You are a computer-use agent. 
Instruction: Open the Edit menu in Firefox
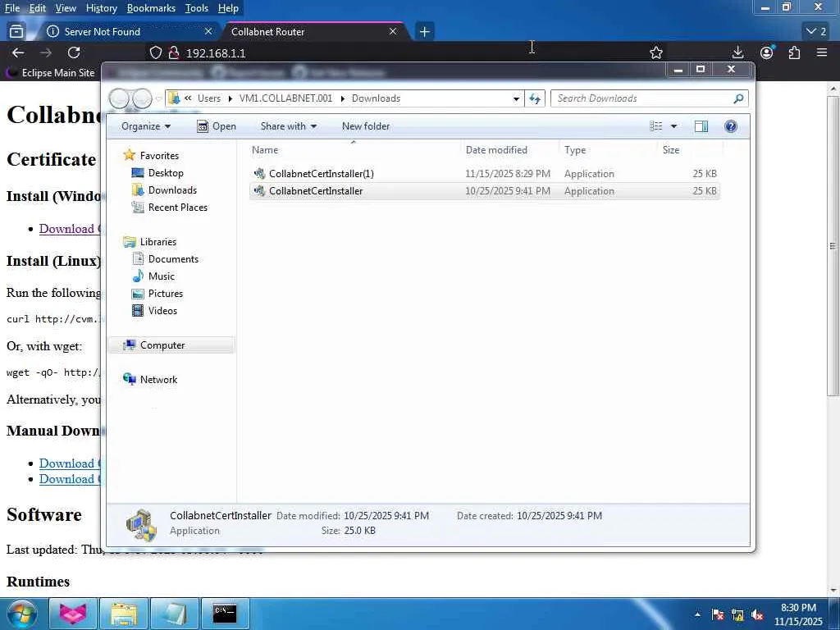click(38, 8)
